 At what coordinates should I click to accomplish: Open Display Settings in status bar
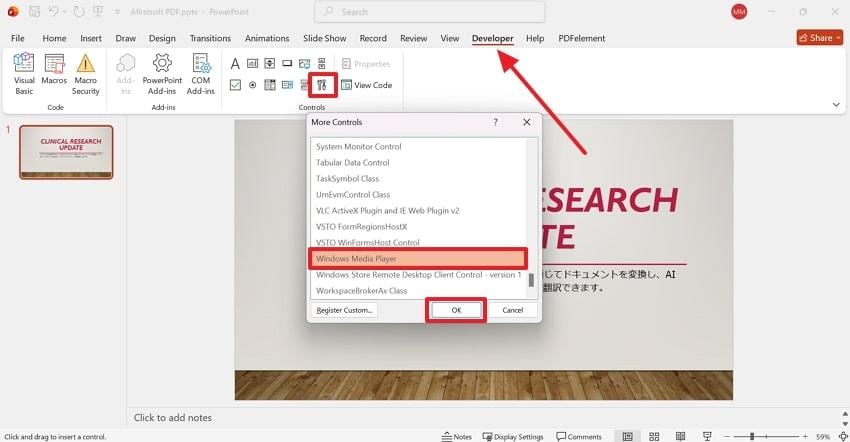pos(512,437)
